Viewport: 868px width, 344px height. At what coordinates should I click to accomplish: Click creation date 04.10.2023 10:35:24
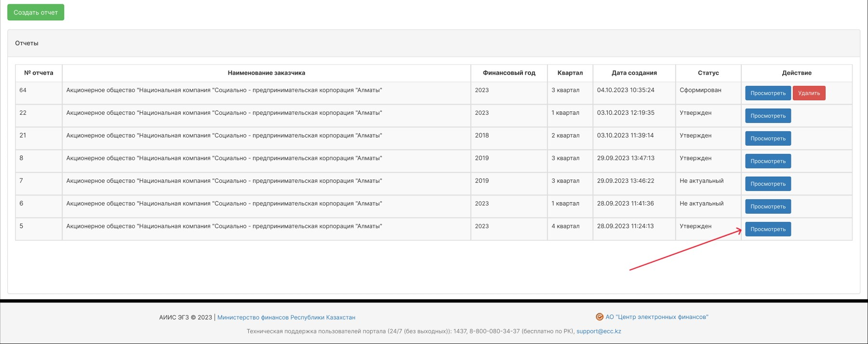point(626,90)
